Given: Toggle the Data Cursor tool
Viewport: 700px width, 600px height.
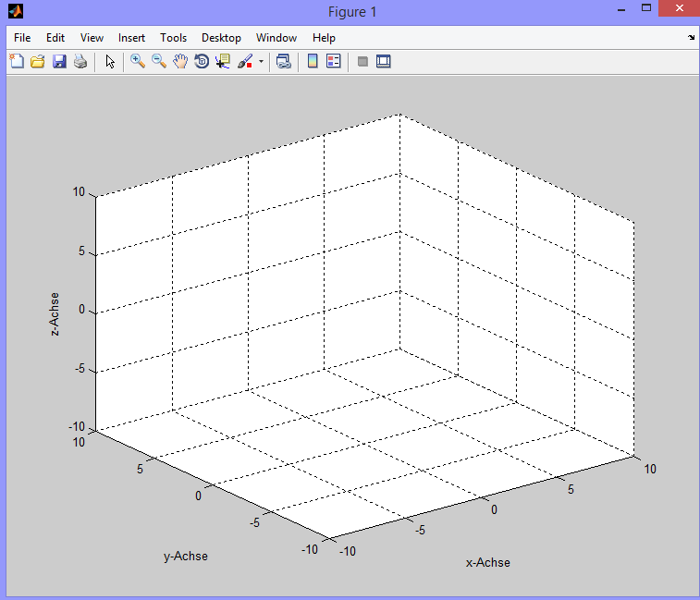Looking at the screenshot, I should (223, 62).
